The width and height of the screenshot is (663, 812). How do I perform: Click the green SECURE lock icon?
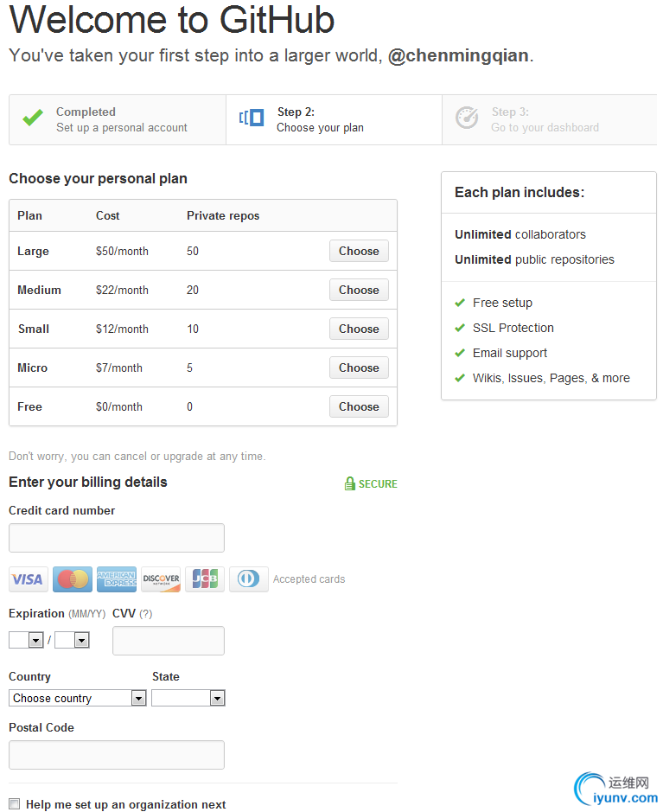tap(350, 483)
